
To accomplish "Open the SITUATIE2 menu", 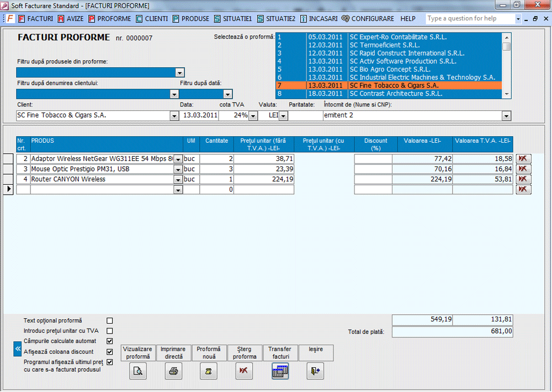I will pyautogui.click(x=277, y=19).
